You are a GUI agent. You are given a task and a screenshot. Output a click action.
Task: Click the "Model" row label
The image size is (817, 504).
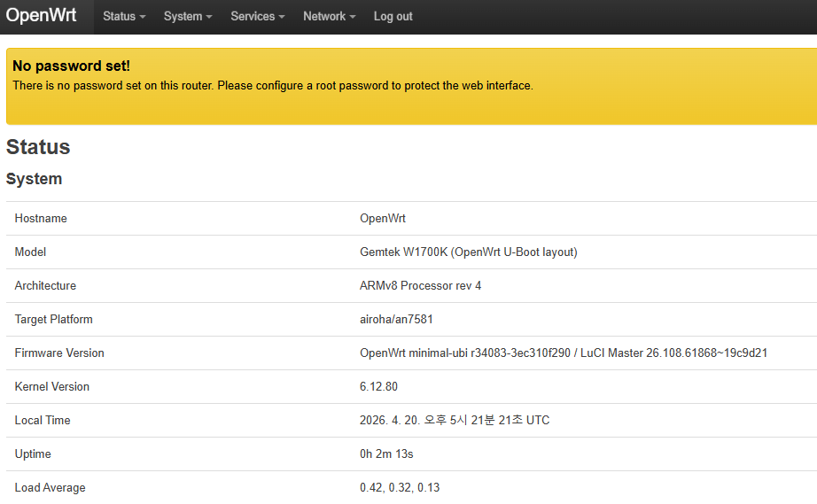(x=30, y=252)
